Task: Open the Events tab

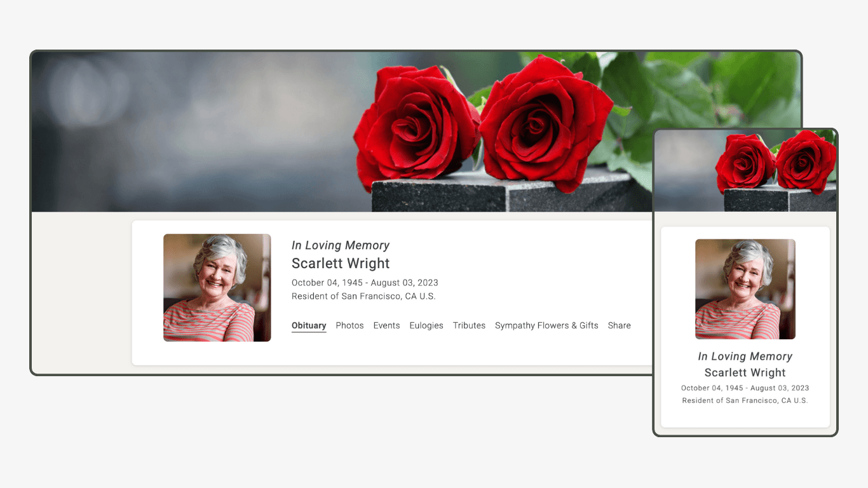Action: [x=386, y=325]
